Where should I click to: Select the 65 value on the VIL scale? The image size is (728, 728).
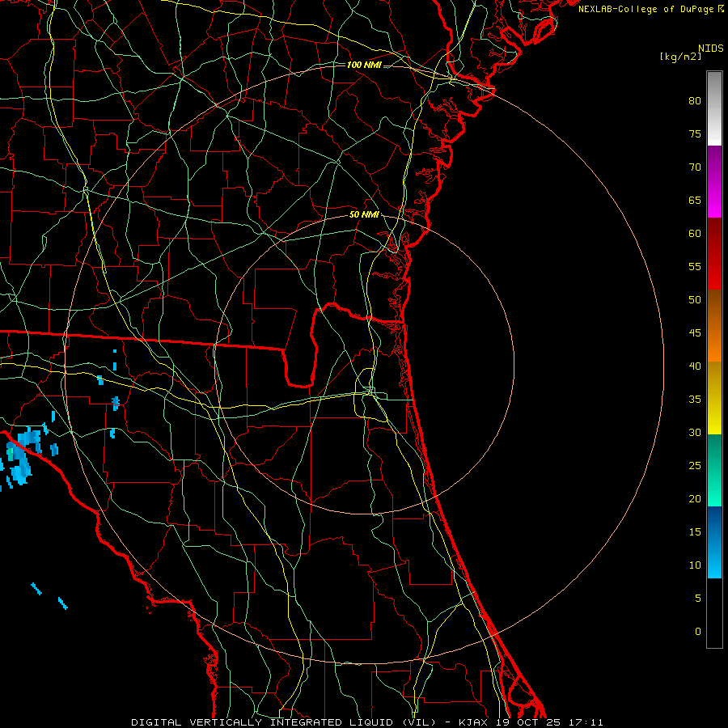695,201
